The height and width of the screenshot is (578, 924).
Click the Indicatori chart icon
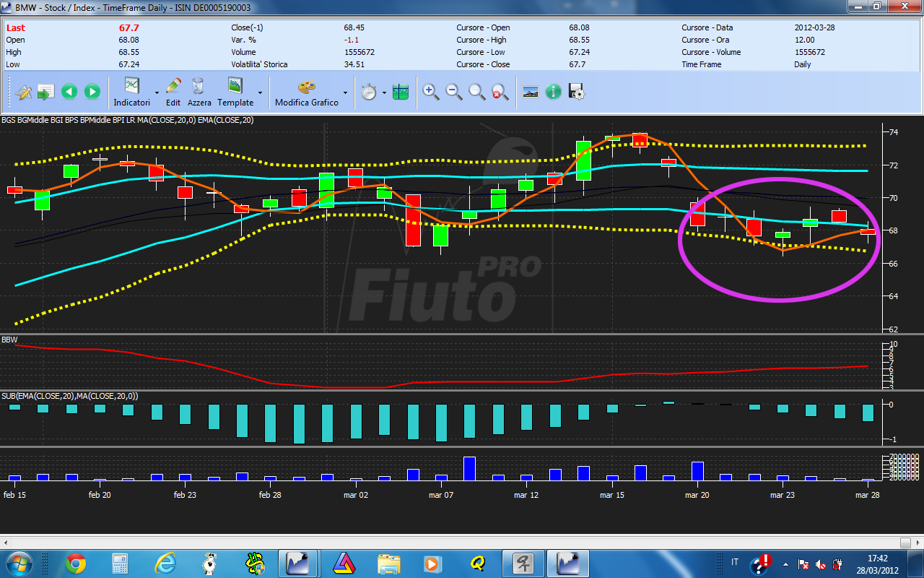[132, 85]
